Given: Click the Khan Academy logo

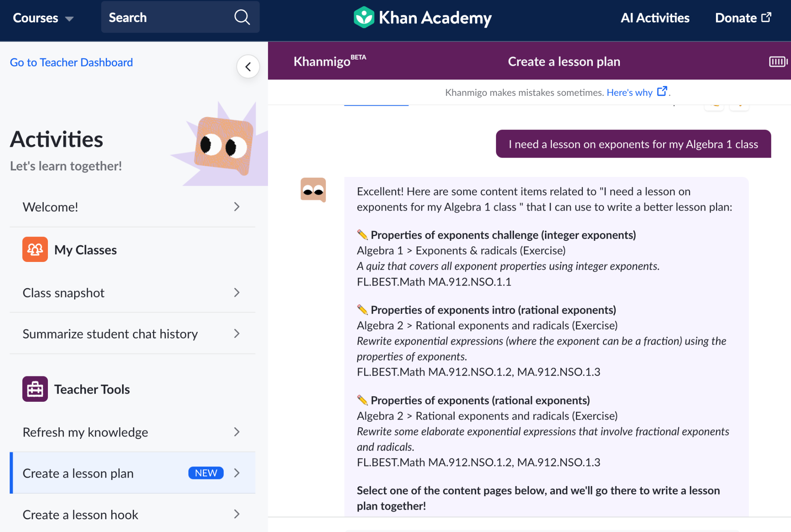Looking at the screenshot, I should point(423,18).
